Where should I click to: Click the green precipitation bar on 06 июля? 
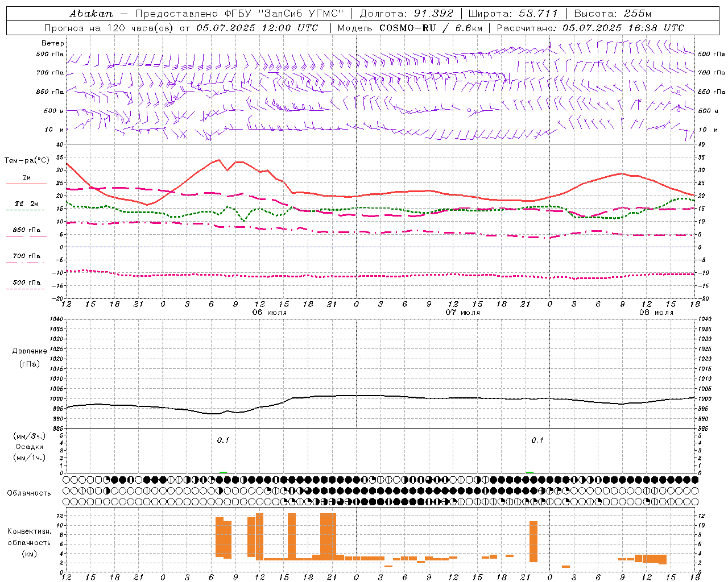[223, 472]
